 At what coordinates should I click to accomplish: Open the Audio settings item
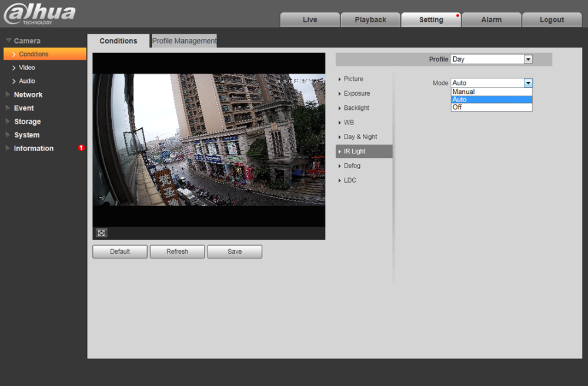pyautogui.click(x=26, y=81)
